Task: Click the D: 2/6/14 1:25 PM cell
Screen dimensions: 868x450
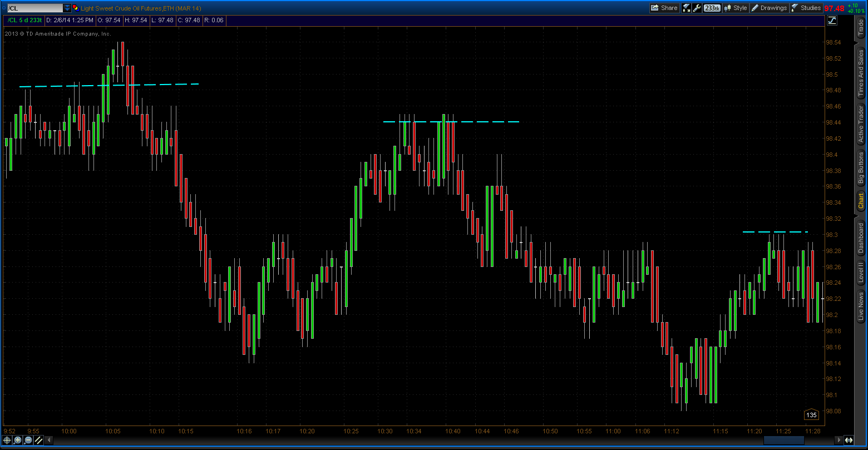Action: tap(69, 21)
